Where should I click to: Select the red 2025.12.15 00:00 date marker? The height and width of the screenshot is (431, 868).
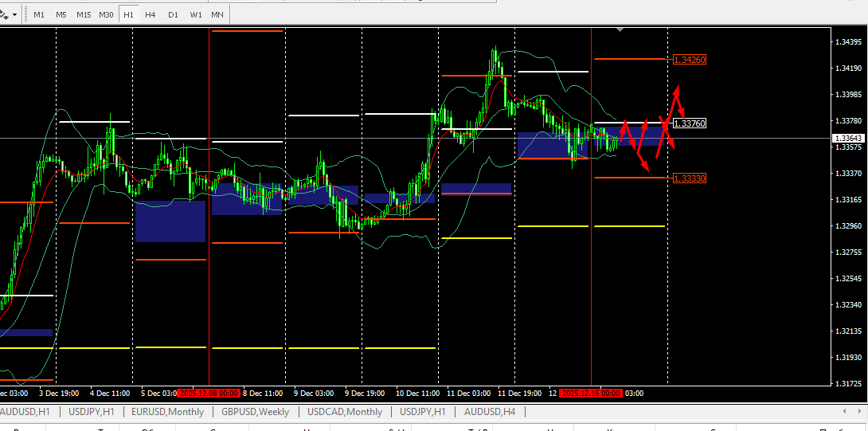click(x=591, y=393)
